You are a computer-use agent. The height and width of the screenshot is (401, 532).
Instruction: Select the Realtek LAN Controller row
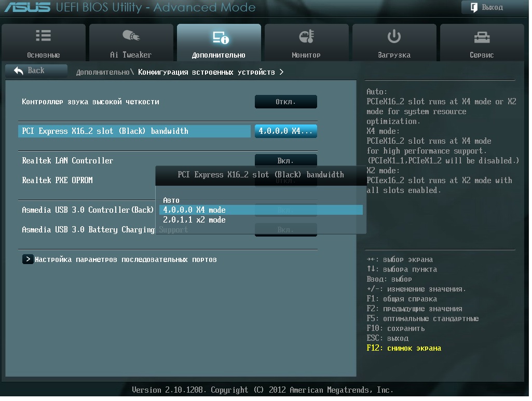pos(67,161)
